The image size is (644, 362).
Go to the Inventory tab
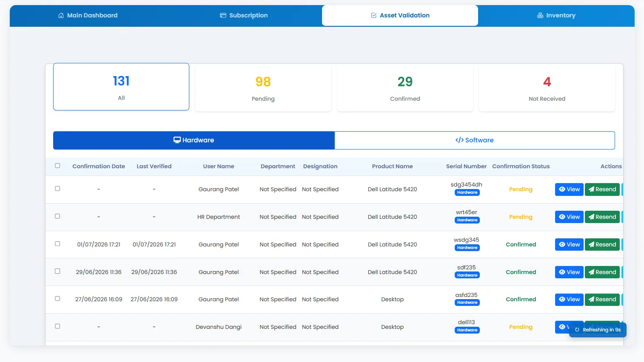point(556,15)
